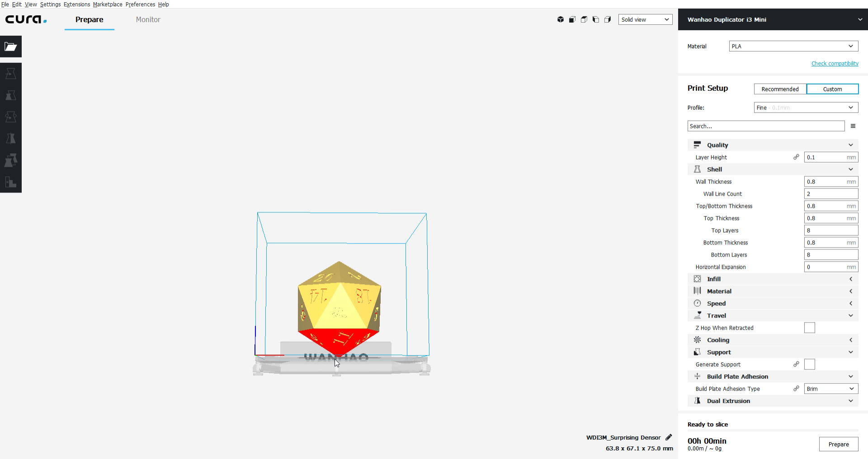Image resolution: width=868 pixels, height=459 pixels.
Task: Click the Speed category clock icon
Action: coord(697,304)
